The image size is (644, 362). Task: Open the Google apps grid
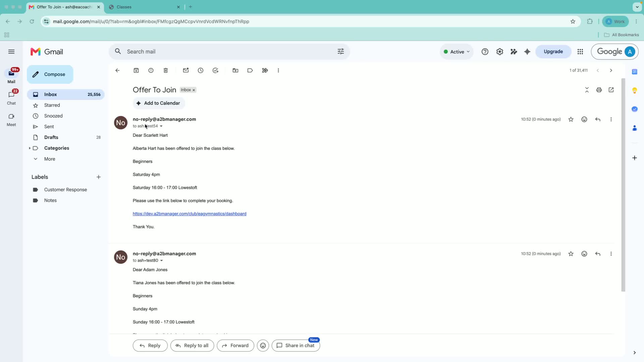[580, 52]
